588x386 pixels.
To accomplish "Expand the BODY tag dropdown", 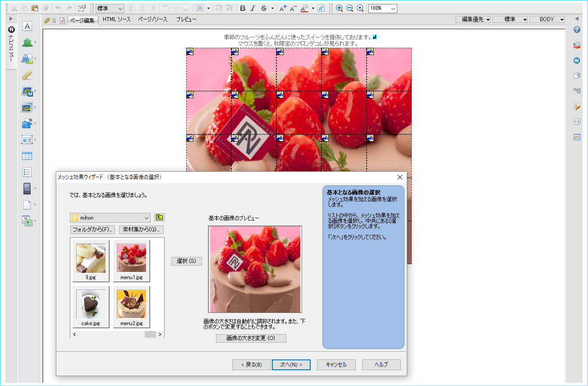I will pyautogui.click(x=561, y=20).
